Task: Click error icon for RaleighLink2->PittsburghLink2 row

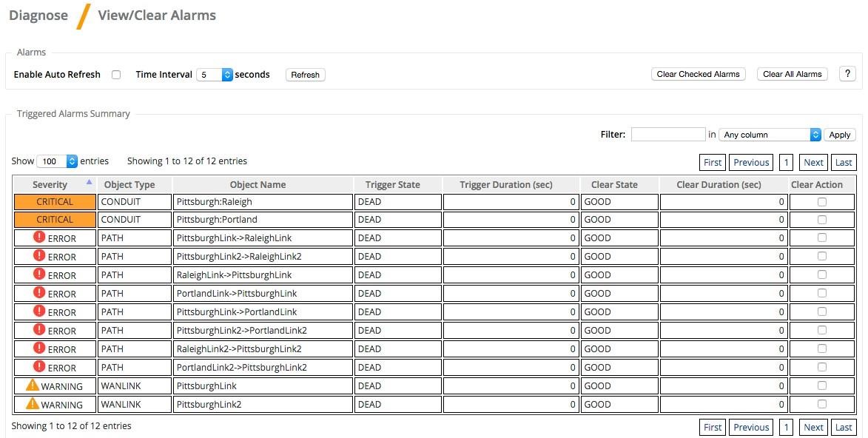Action: pos(39,348)
